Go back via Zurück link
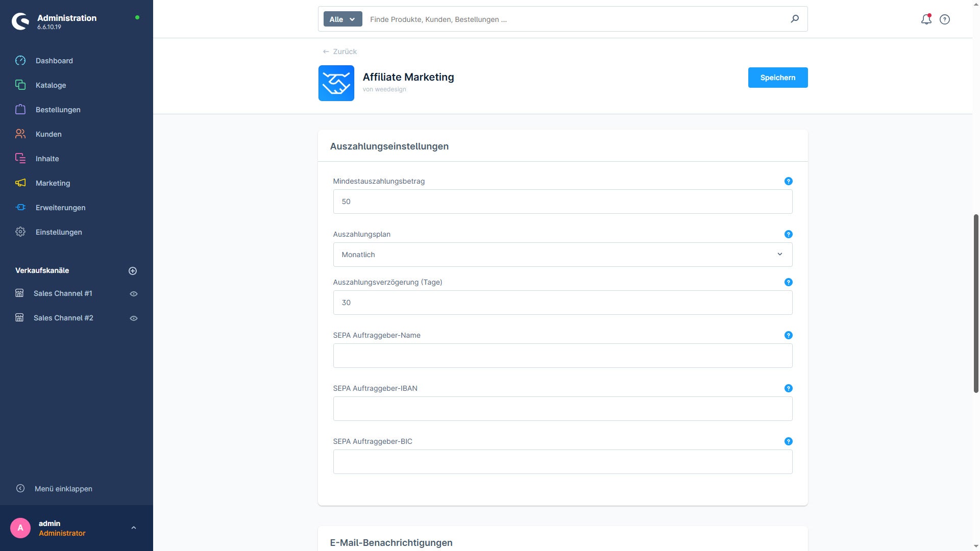 point(339,52)
